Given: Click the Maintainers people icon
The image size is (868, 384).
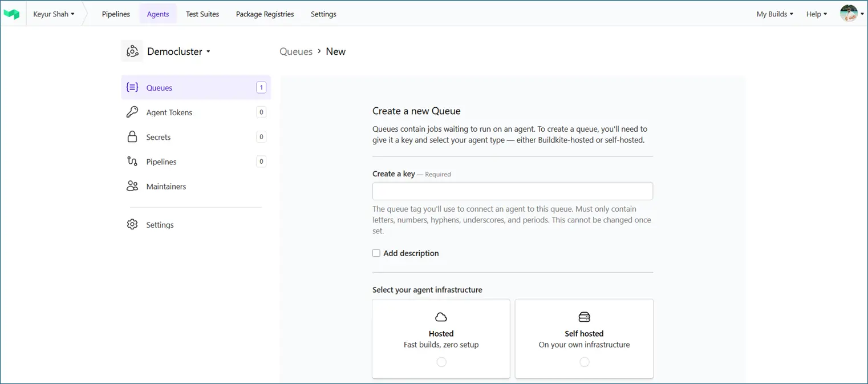Looking at the screenshot, I should click(x=132, y=186).
